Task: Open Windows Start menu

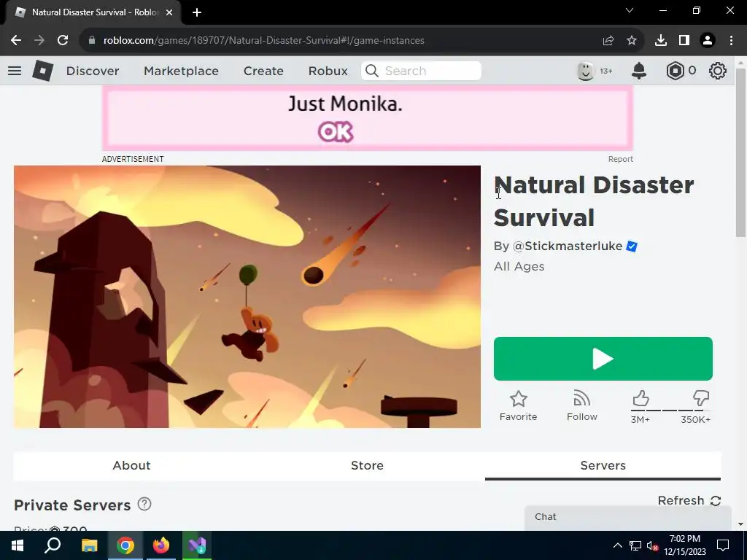Action: tap(18, 545)
